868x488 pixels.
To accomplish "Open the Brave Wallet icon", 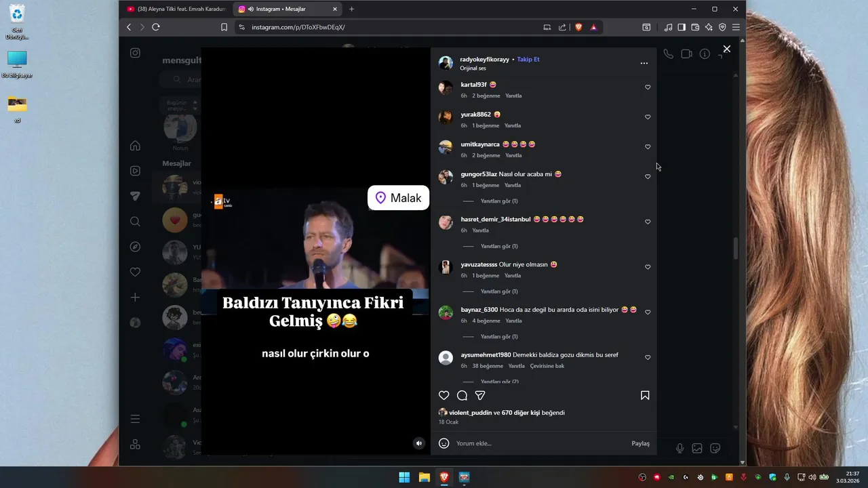I will pyautogui.click(x=695, y=27).
